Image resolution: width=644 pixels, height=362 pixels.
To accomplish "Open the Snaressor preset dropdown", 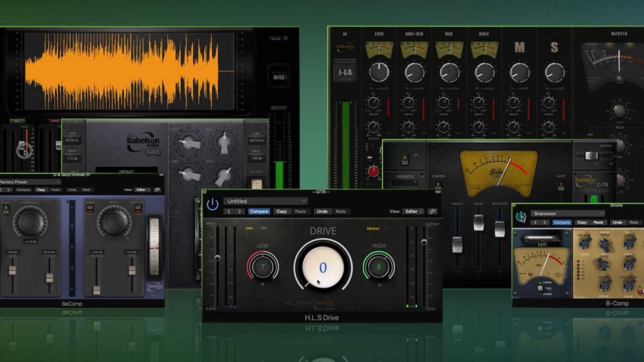I will click(x=567, y=213).
